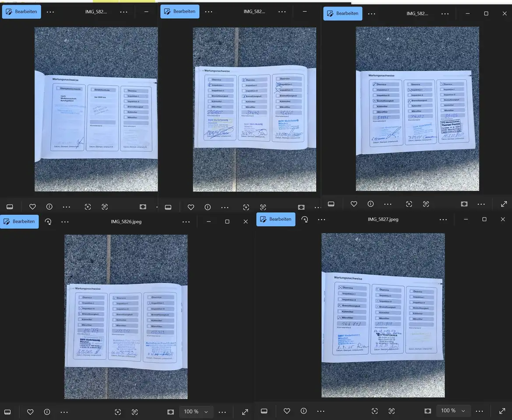
Task: Favorite the photo in the IMG_5827.jpeg window
Action: [287, 411]
